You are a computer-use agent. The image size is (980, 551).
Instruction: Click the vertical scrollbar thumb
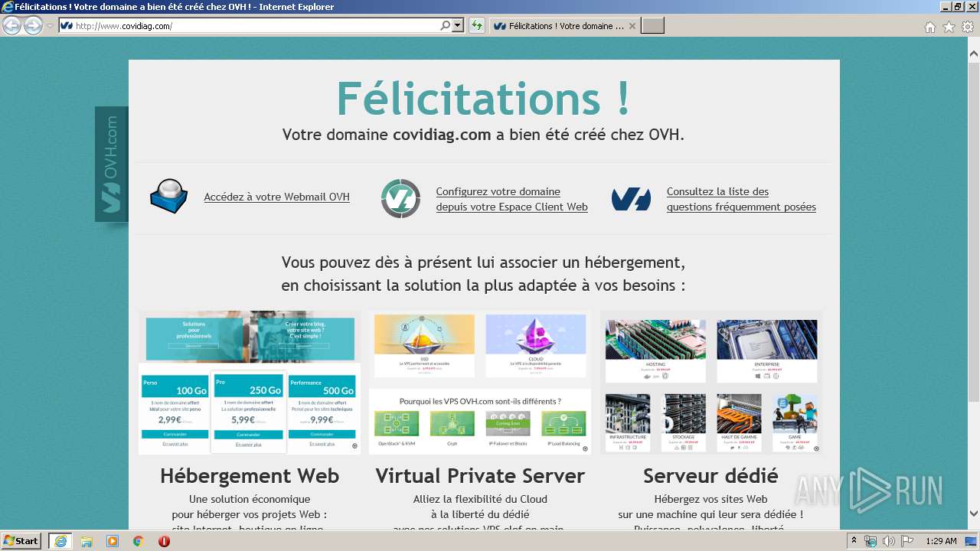click(973, 231)
